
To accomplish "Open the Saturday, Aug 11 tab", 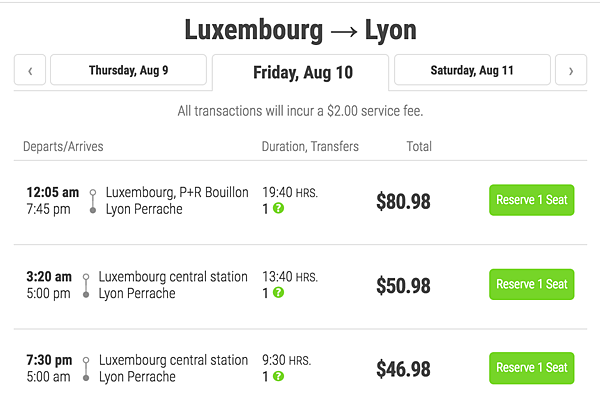I will click(x=472, y=70).
